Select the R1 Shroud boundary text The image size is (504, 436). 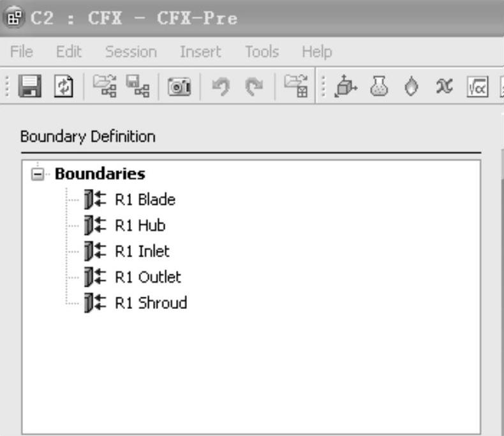[151, 303]
